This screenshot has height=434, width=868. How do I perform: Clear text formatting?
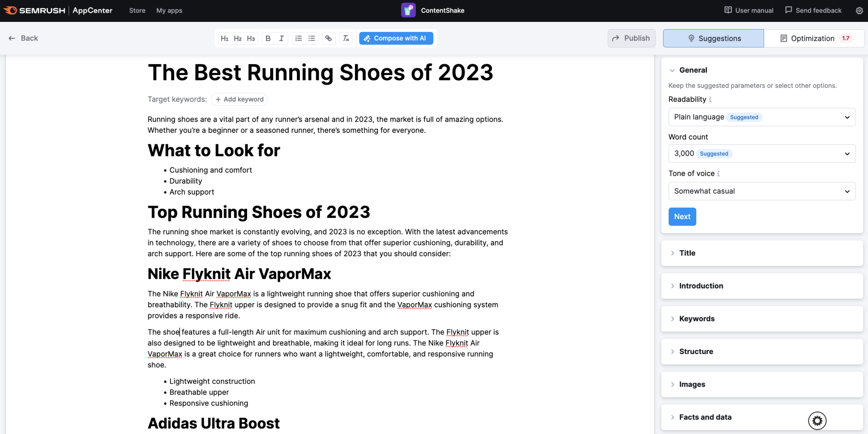click(x=346, y=38)
